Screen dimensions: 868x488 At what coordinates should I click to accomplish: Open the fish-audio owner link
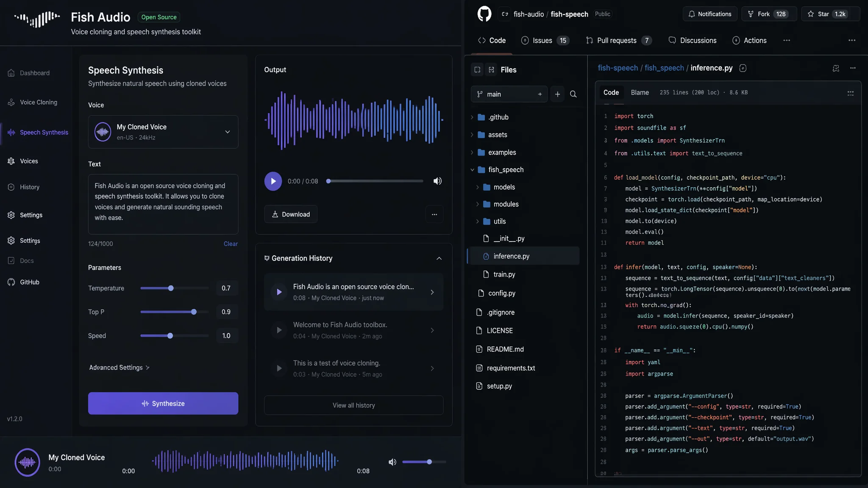pyautogui.click(x=529, y=14)
